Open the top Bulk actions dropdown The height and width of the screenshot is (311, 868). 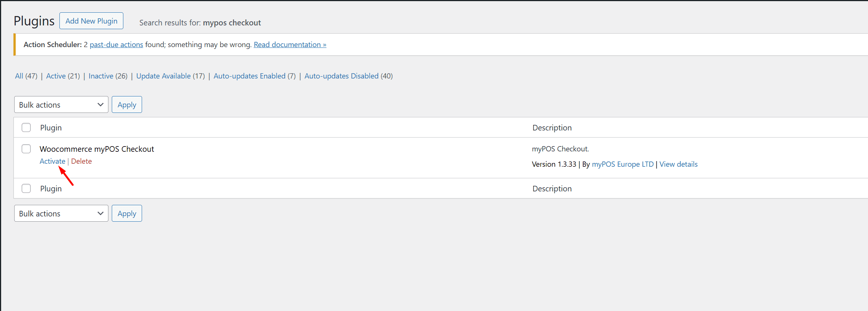click(x=61, y=104)
